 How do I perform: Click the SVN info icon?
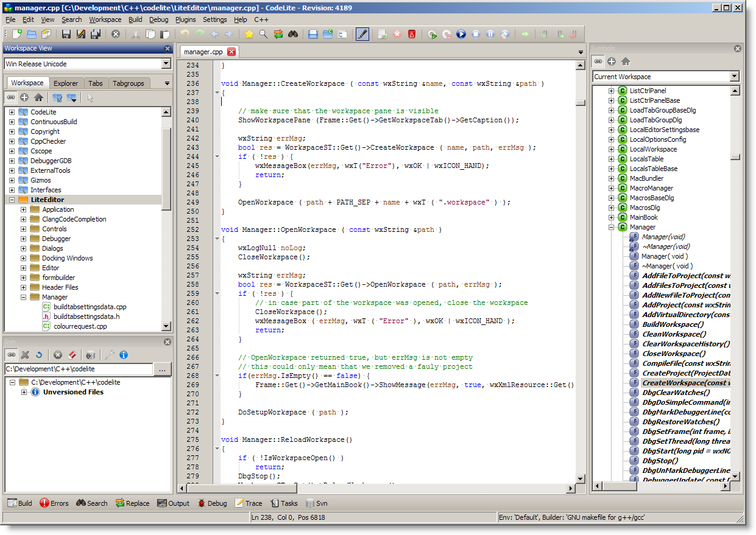coord(124,355)
